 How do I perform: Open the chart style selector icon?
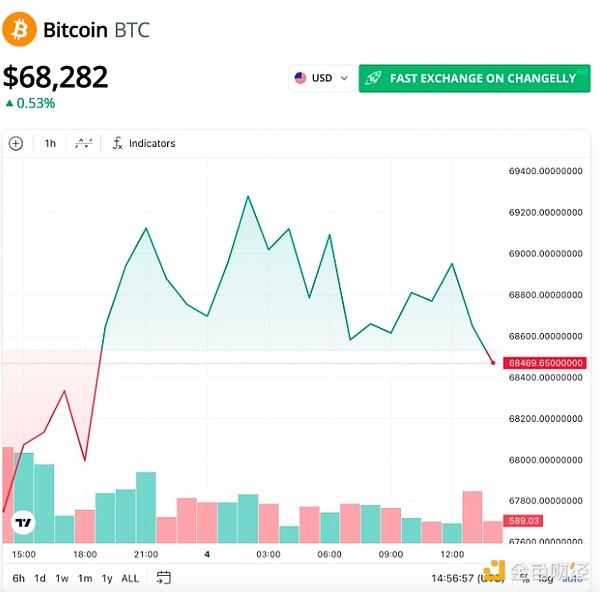click(84, 143)
